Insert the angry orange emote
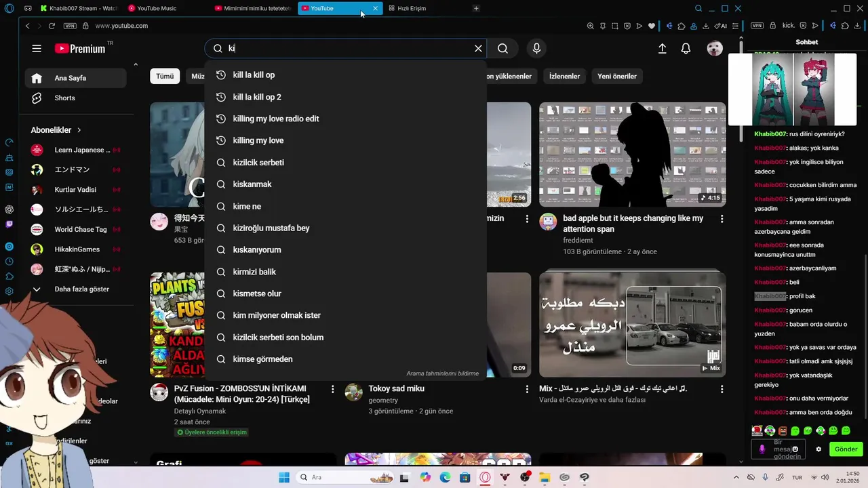Image resolution: width=868 pixels, height=488 pixels. [783, 430]
